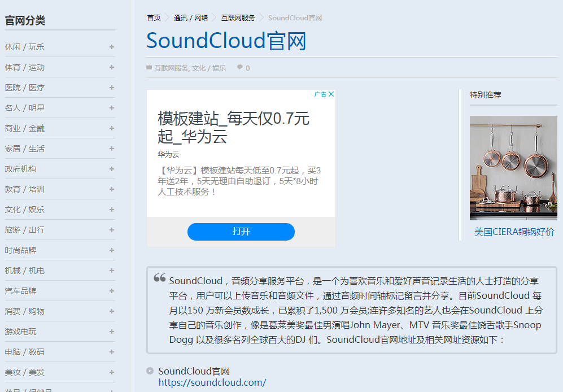Image resolution: width=563 pixels, height=392 pixels.
Task: Open 互联网服务 tag under title
Action: click(x=171, y=68)
